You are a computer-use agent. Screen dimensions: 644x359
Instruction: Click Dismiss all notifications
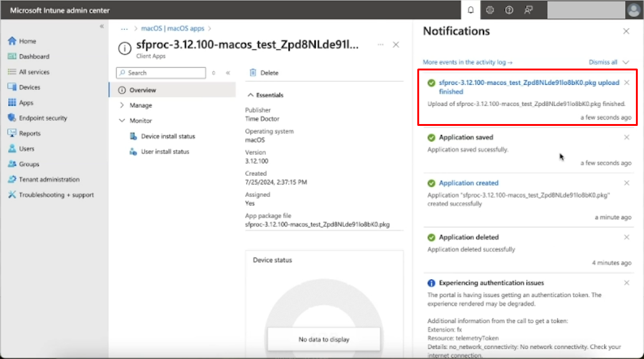coord(603,62)
